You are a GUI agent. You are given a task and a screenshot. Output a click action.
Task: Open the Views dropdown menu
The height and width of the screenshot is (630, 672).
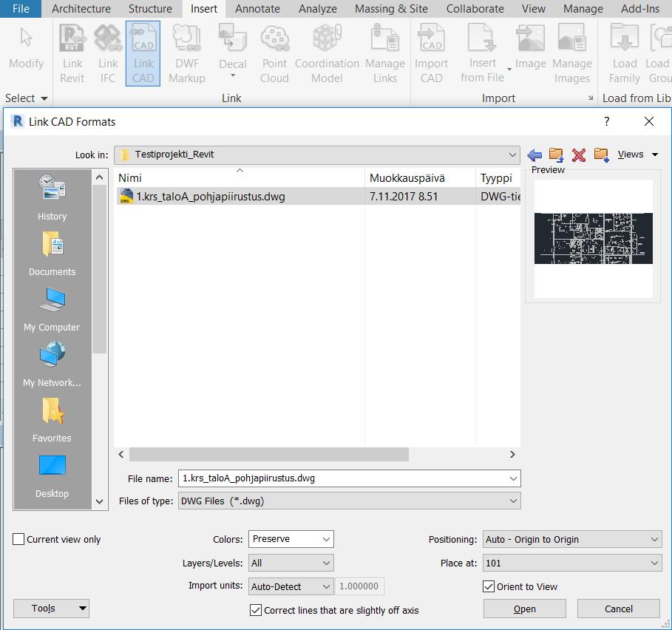pyautogui.click(x=638, y=155)
